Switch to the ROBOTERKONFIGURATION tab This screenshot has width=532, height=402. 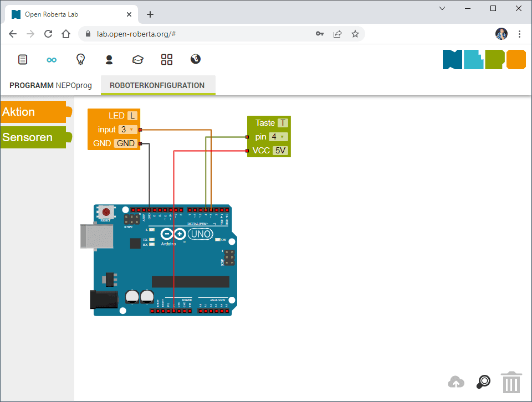158,86
